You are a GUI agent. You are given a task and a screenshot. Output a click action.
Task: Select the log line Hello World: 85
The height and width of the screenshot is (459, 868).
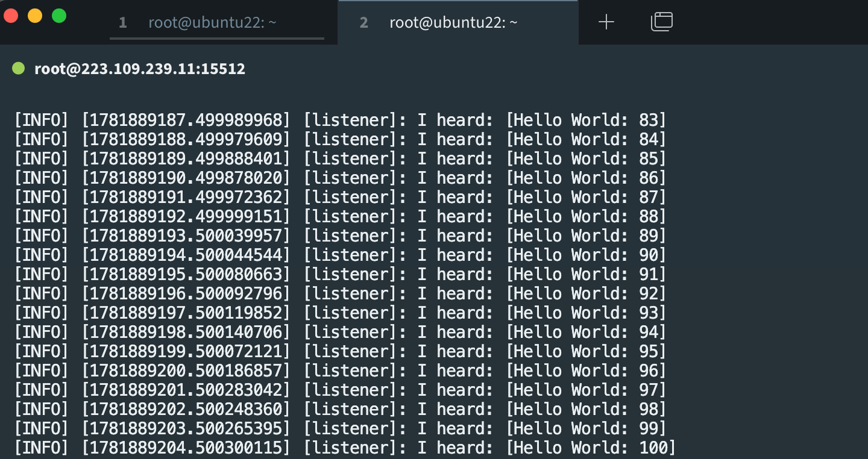click(x=340, y=158)
